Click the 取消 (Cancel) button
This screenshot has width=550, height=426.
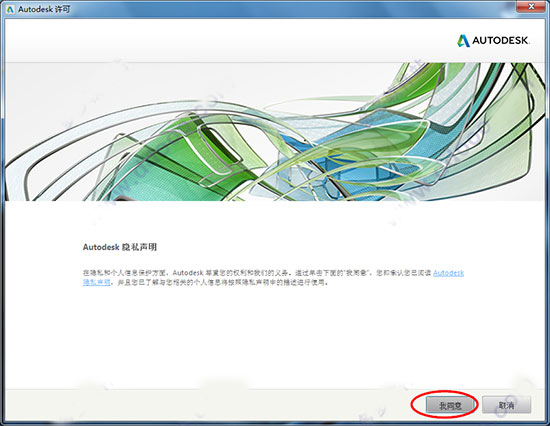point(507,405)
